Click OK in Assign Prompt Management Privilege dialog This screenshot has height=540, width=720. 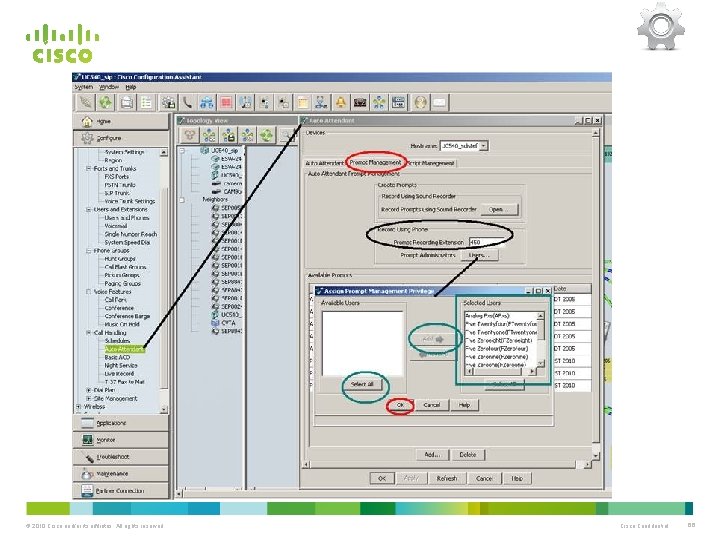click(x=400, y=405)
